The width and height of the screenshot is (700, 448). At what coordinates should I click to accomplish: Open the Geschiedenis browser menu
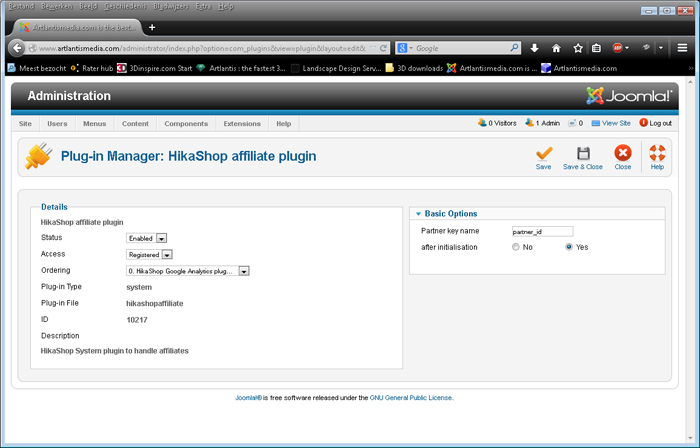pos(125,6)
